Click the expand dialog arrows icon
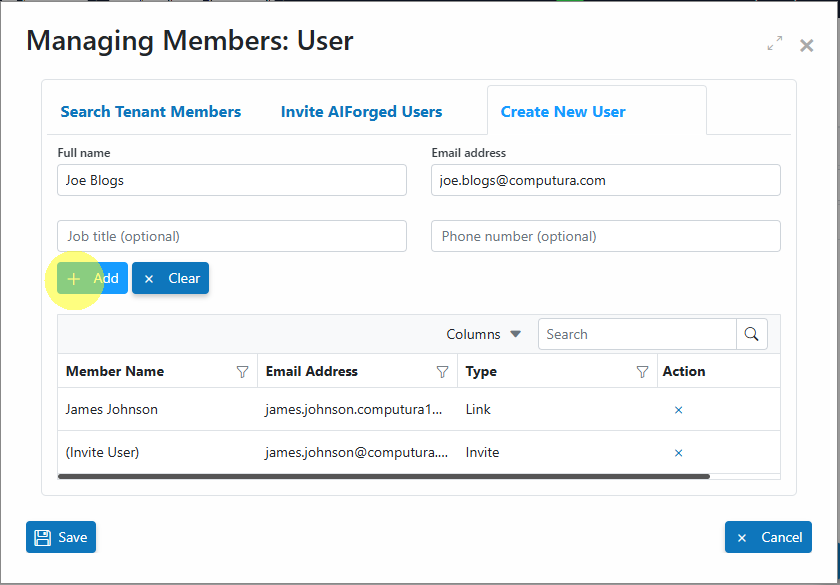 coord(775,43)
